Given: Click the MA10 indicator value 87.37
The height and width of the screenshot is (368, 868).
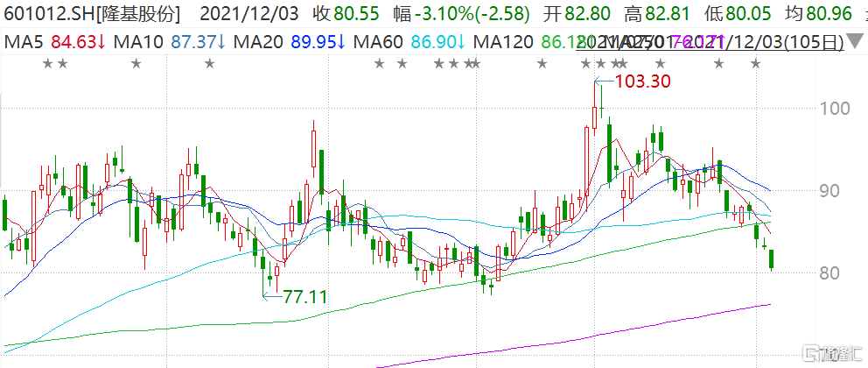Looking at the screenshot, I should point(195,41).
